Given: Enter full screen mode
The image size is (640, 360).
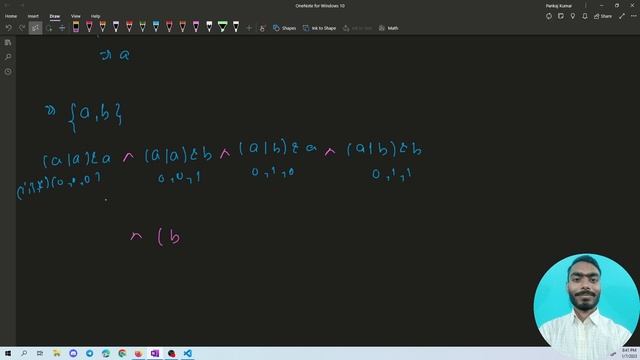Looking at the screenshot, I should pos(622,16).
